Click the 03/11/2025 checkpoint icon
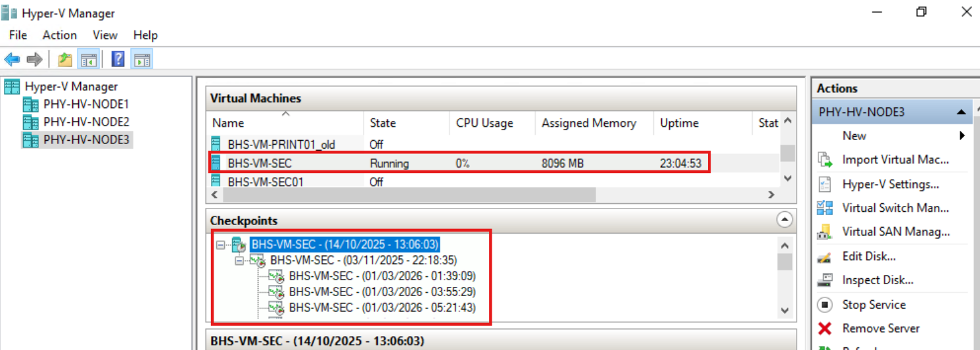This screenshot has width=980, height=350. click(x=258, y=261)
